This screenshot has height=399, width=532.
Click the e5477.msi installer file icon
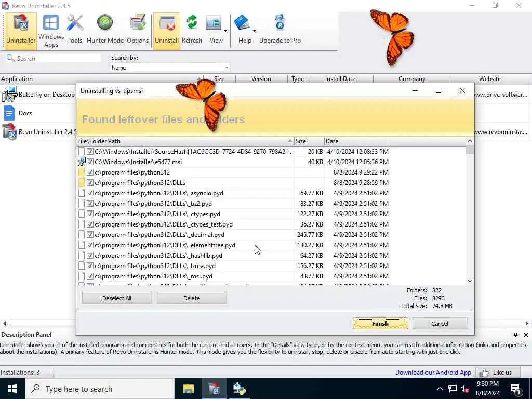click(82, 162)
